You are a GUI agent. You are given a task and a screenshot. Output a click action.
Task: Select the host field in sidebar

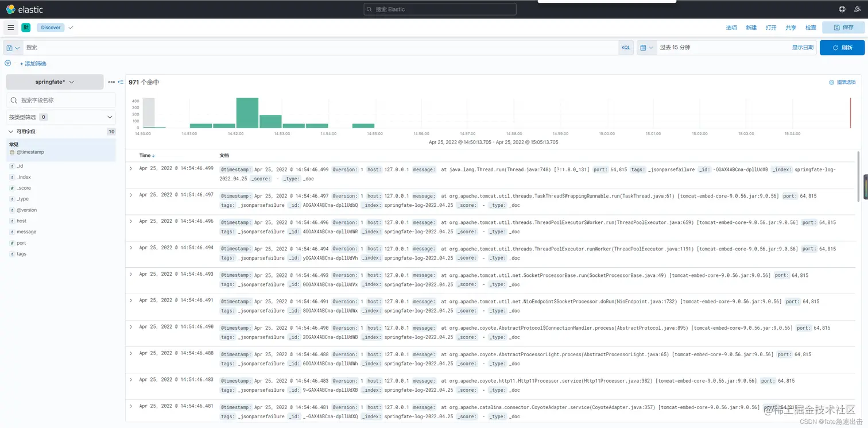click(x=21, y=221)
